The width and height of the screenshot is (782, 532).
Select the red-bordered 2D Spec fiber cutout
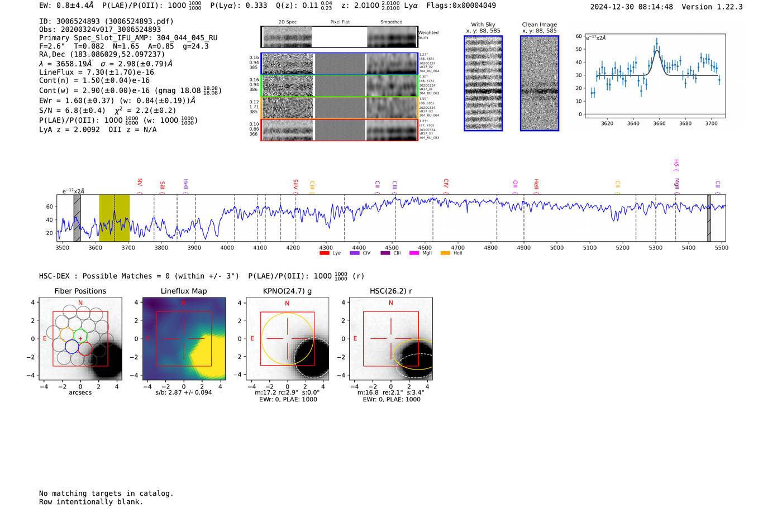pos(287,130)
